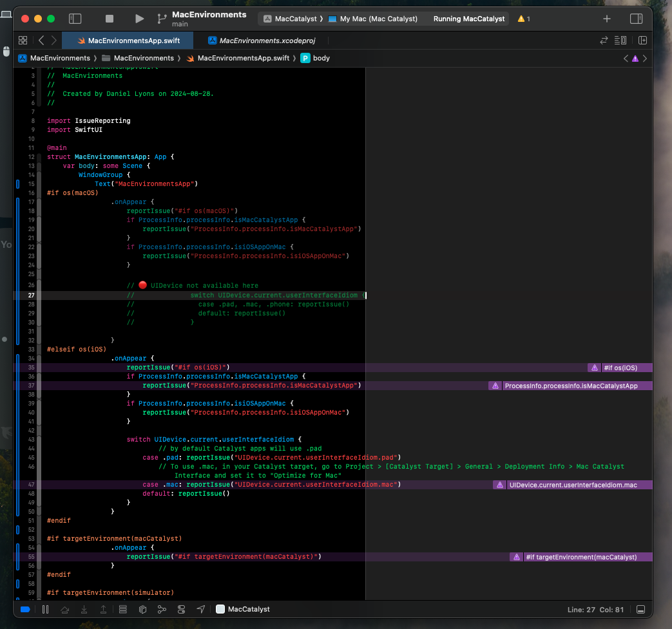This screenshot has width=672, height=629.
Task: Click line number 35 in the gutter
Action: tap(32, 368)
